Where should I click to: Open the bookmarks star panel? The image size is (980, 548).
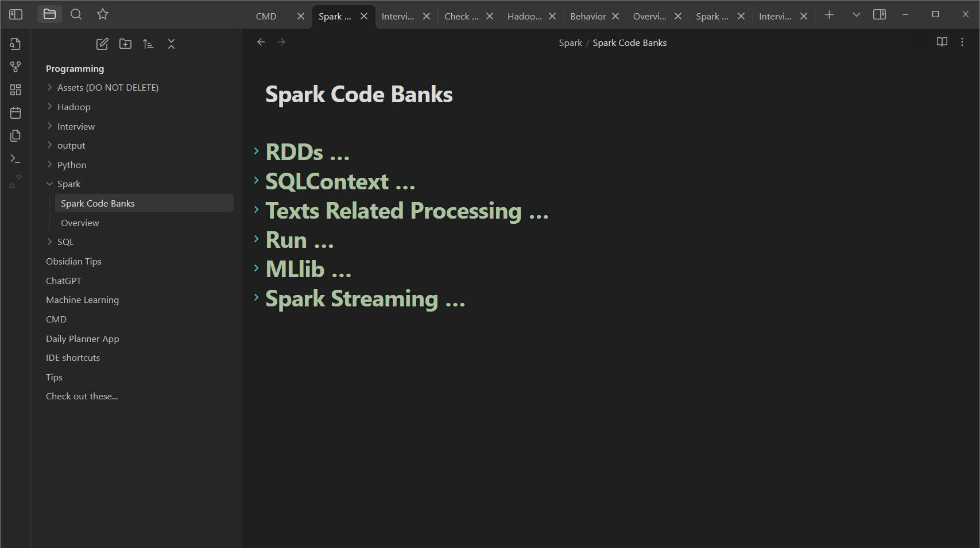point(103,14)
